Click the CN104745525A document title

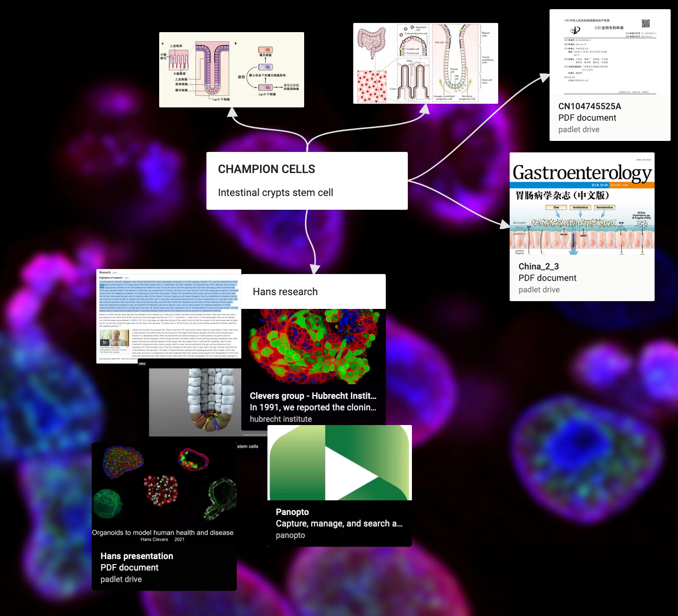click(589, 106)
